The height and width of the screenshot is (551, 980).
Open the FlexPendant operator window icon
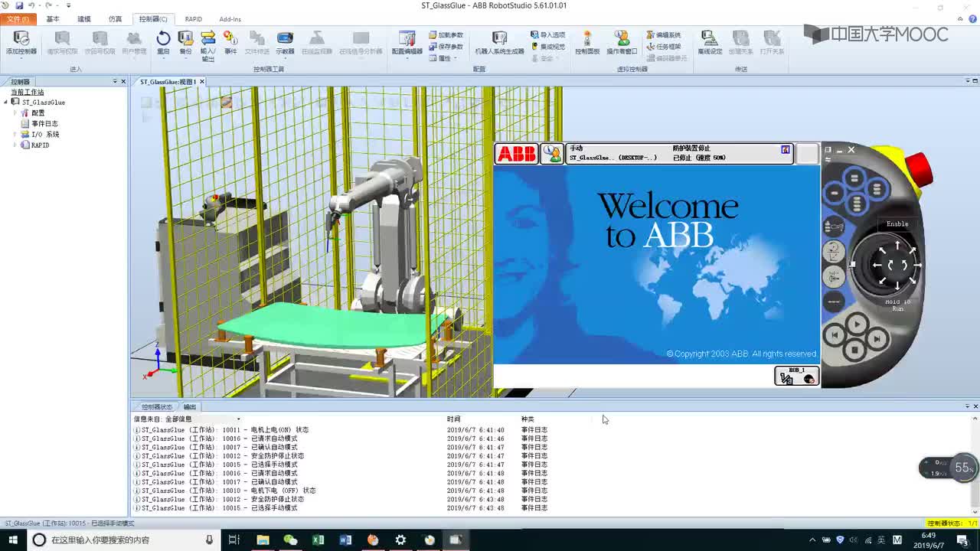click(x=552, y=153)
